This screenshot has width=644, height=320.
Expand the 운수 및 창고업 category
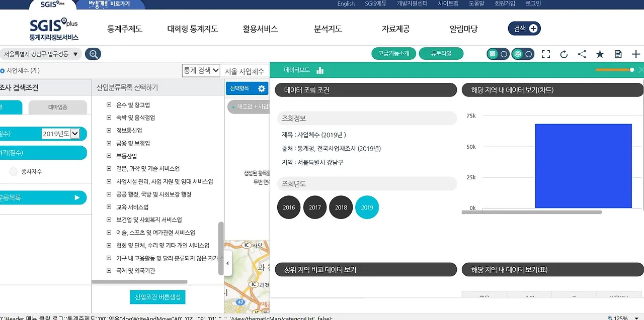(x=109, y=104)
